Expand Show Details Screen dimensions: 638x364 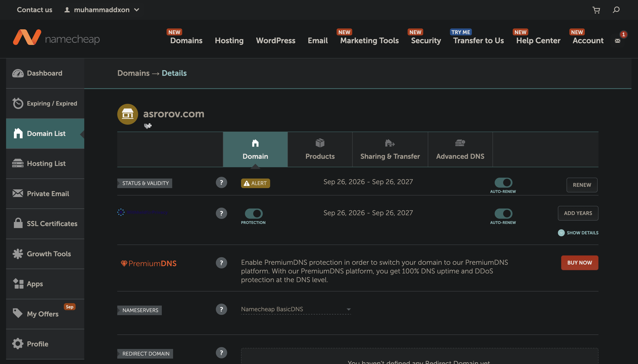(x=578, y=233)
